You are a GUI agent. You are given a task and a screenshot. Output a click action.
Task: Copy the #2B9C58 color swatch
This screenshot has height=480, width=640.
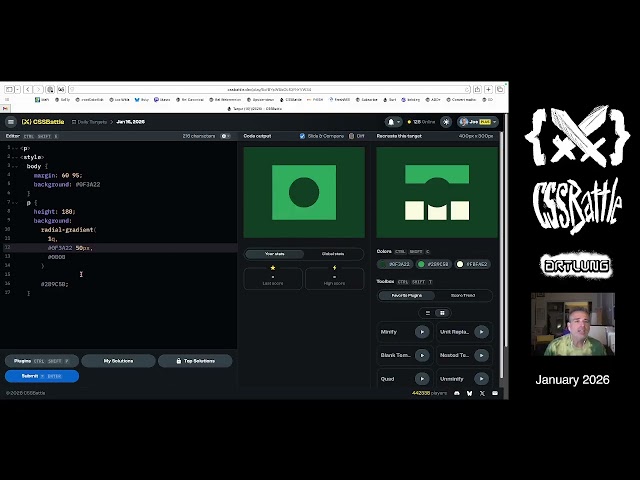[x=433, y=264]
